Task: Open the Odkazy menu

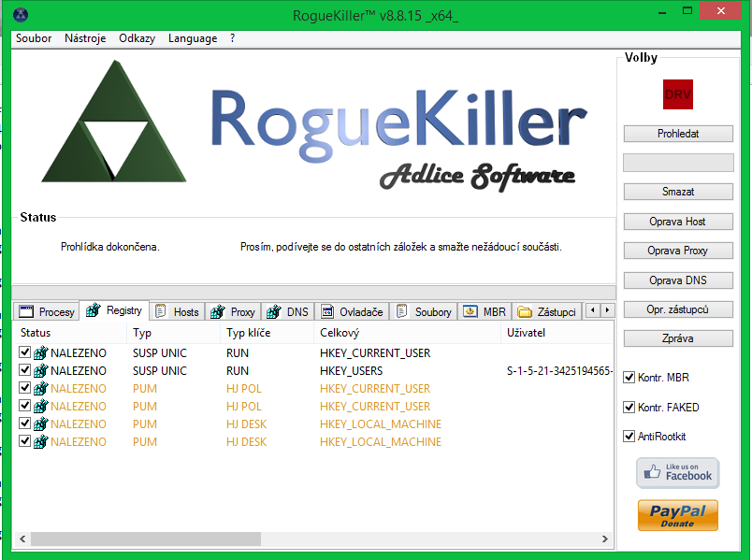Action: click(x=137, y=38)
